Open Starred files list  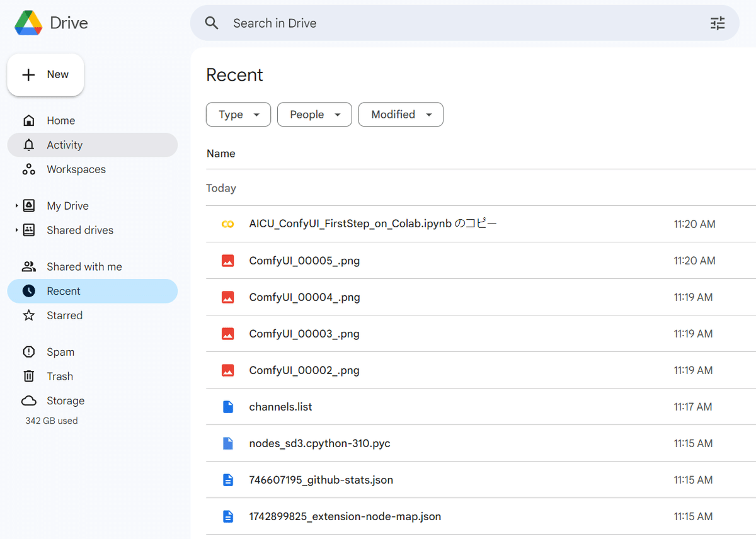[x=93, y=315]
